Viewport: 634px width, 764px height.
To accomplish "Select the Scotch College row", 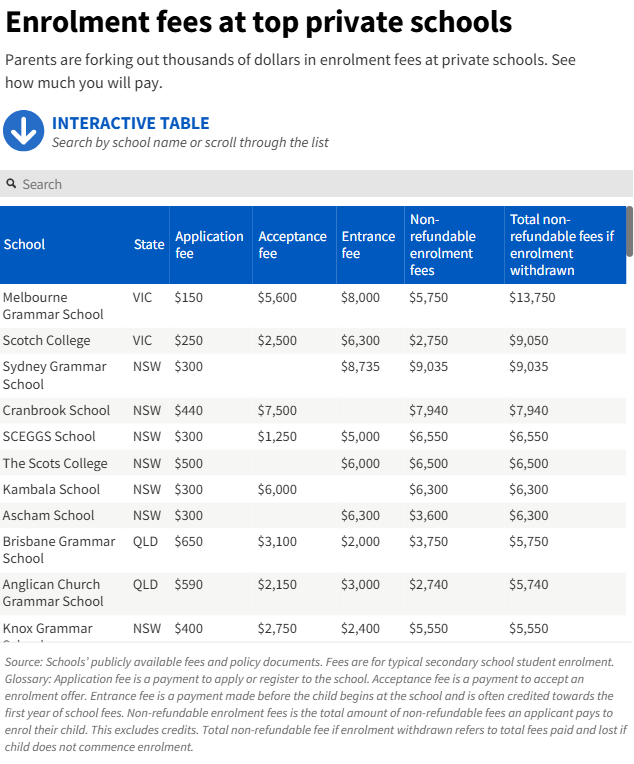I will click(x=47, y=341).
